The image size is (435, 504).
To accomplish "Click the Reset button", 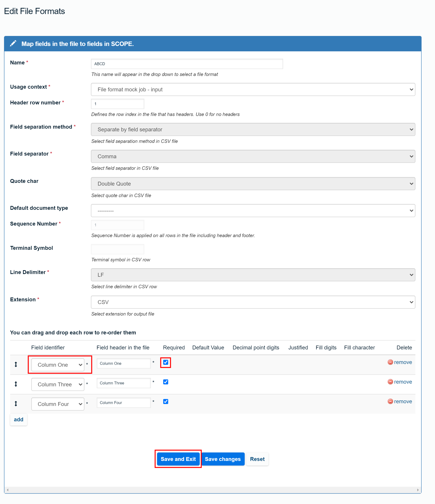I will coord(257,459).
